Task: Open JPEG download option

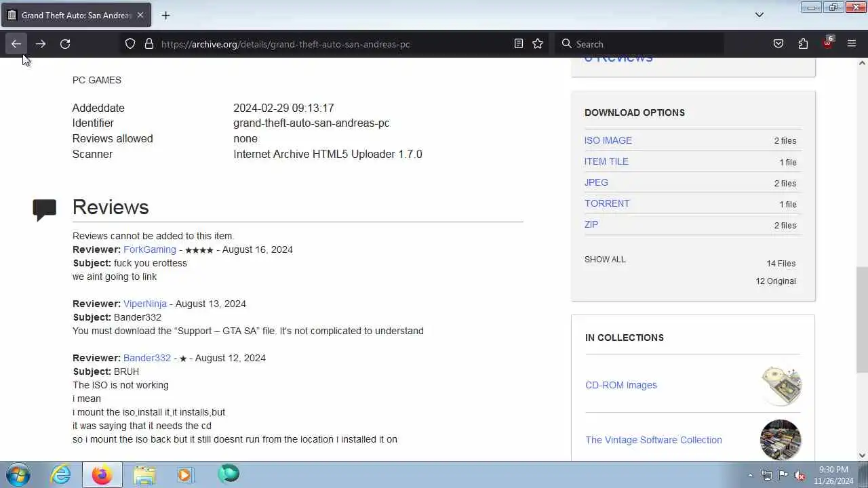Action: [596, 182]
